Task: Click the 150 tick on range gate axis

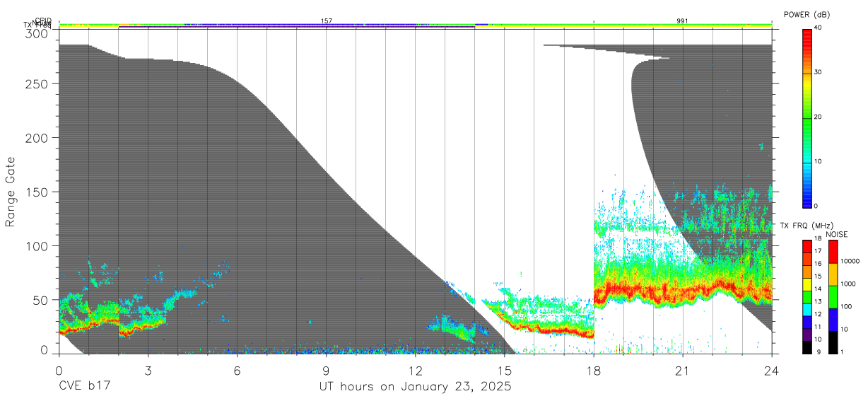Action: [x=37, y=192]
